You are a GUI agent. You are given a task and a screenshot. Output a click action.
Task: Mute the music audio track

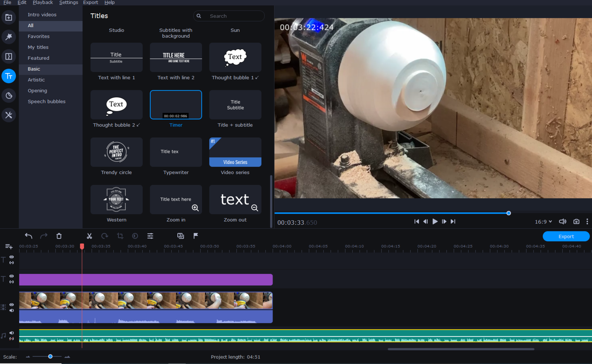click(x=11, y=333)
